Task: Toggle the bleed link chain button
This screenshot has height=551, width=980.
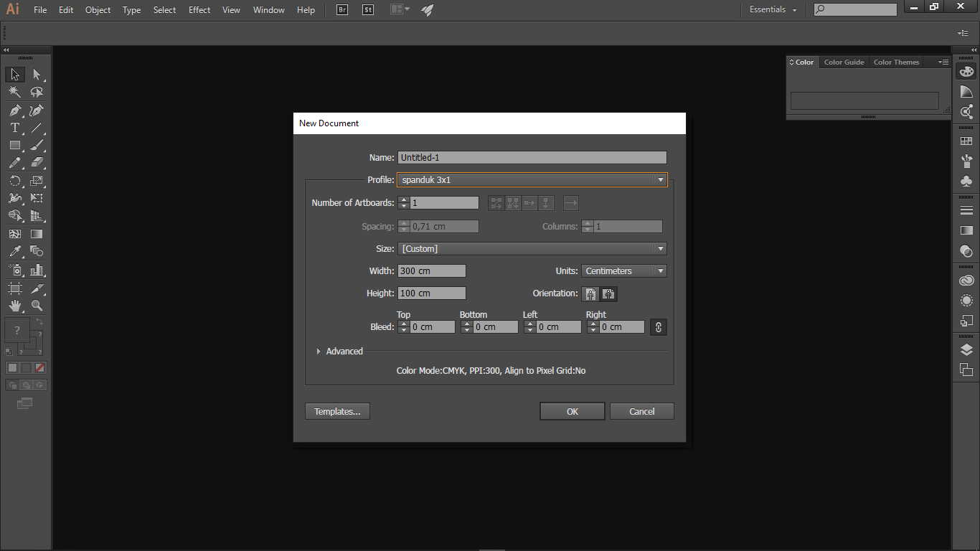Action: 658,327
